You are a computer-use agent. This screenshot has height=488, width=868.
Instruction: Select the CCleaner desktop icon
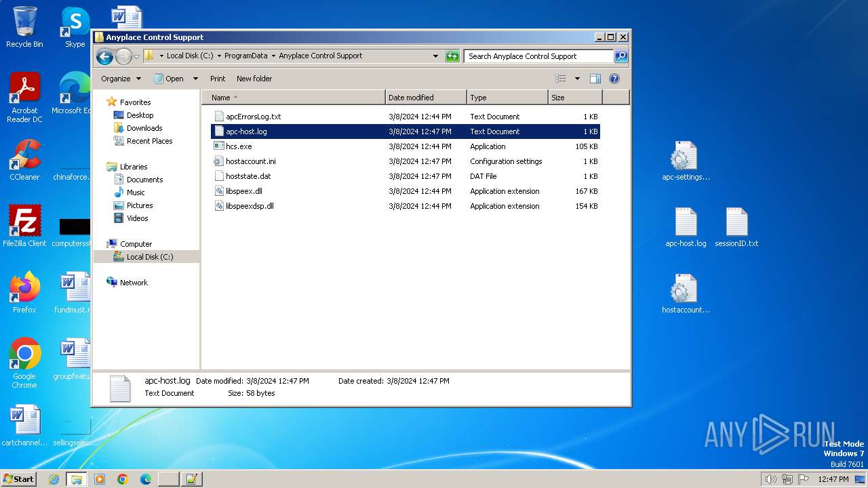[x=24, y=160]
